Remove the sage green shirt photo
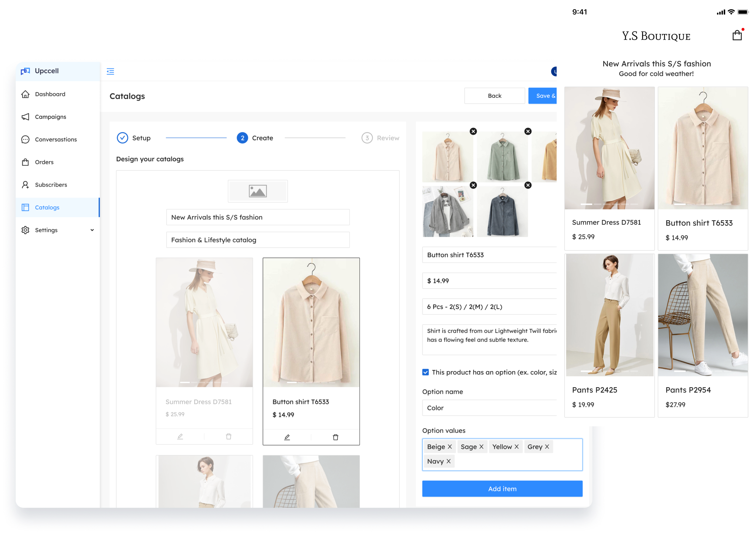This screenshot has width=756, height=534. (x=528, y=131)
